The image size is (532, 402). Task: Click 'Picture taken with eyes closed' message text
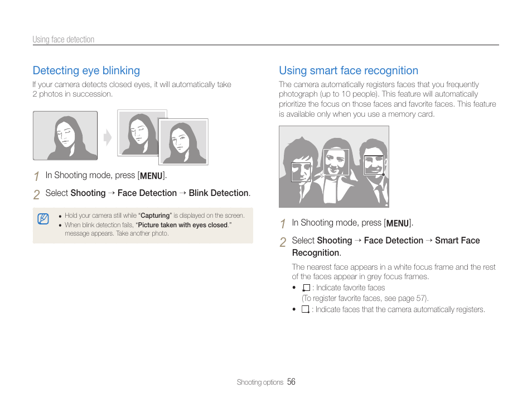182,225
